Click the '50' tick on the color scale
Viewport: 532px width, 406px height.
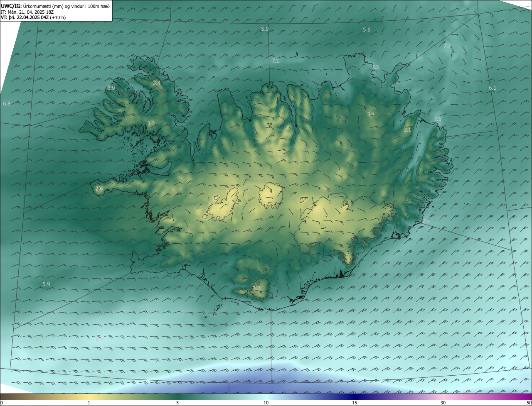click(x=529, y=403)
